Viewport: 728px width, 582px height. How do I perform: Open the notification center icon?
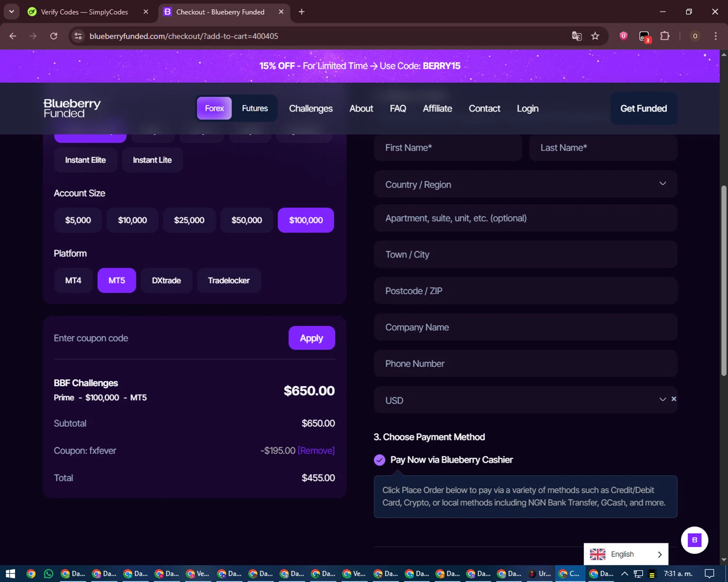(x=709, y=574)
